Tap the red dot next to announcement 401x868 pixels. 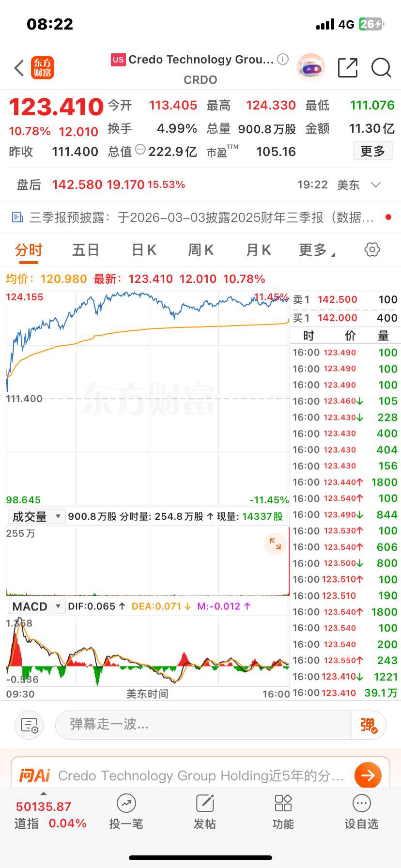click(388, 217)
